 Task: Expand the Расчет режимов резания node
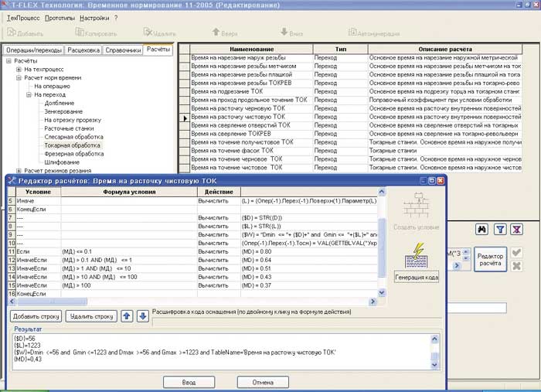click(19, 170)
